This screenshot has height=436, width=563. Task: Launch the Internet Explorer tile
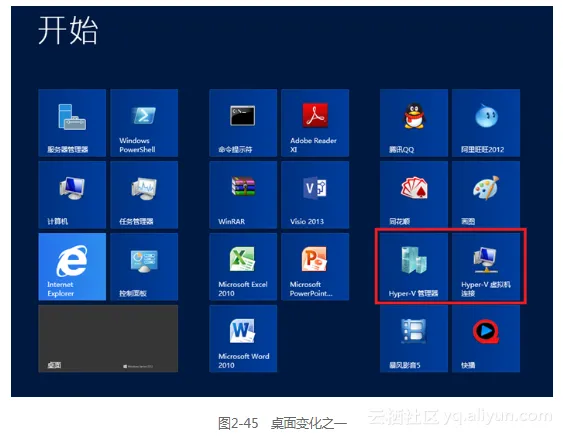[x=72, y=267]
